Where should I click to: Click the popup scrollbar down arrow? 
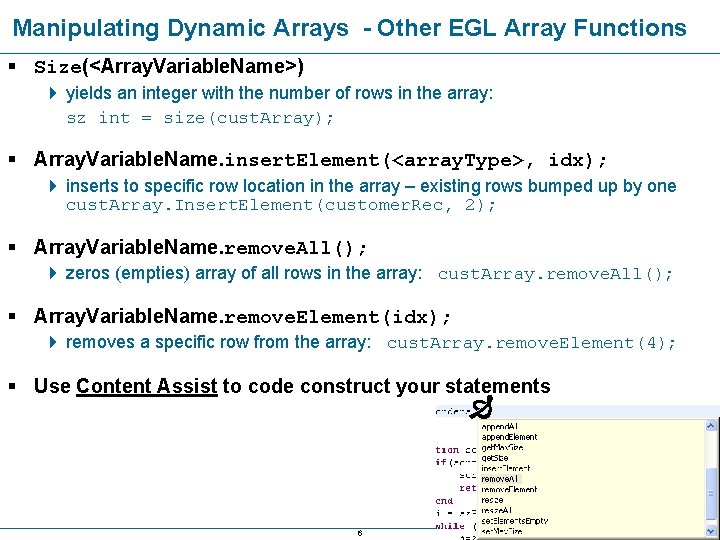(711, 531)
